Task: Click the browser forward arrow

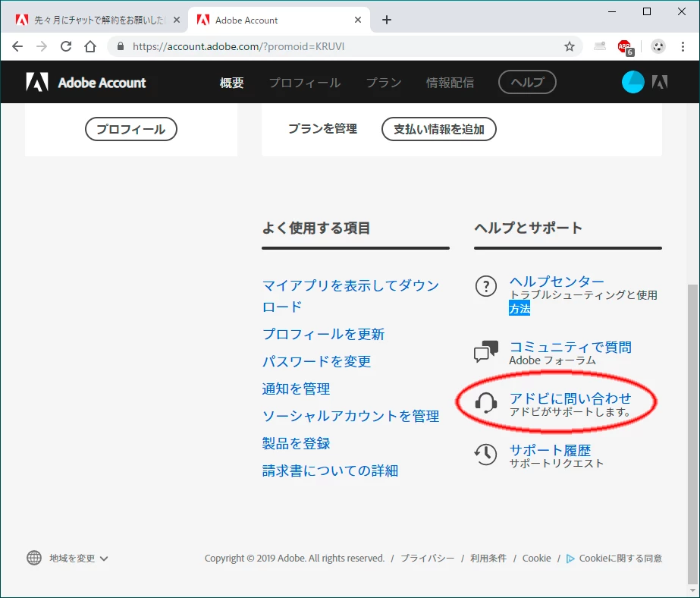Action: click(x=42, y=46)
